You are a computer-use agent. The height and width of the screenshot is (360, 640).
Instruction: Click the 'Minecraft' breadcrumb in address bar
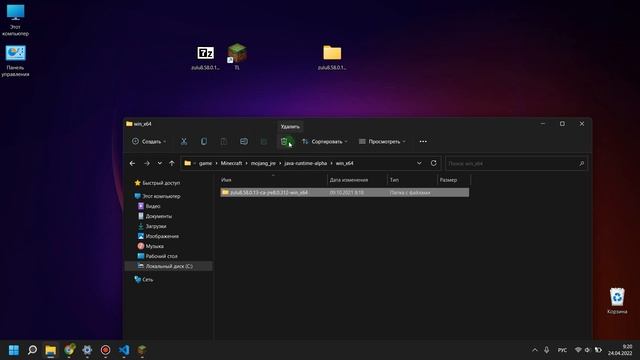pyautogui.click(x=231, y=163)
